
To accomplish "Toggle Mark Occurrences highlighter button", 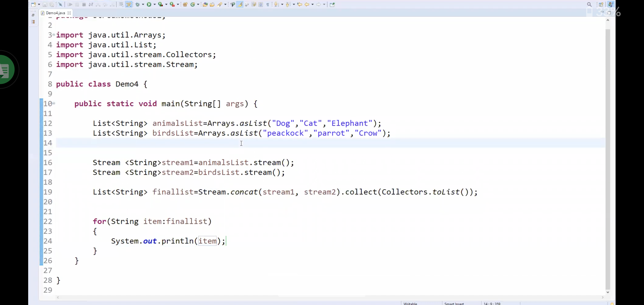I will 240,4.
